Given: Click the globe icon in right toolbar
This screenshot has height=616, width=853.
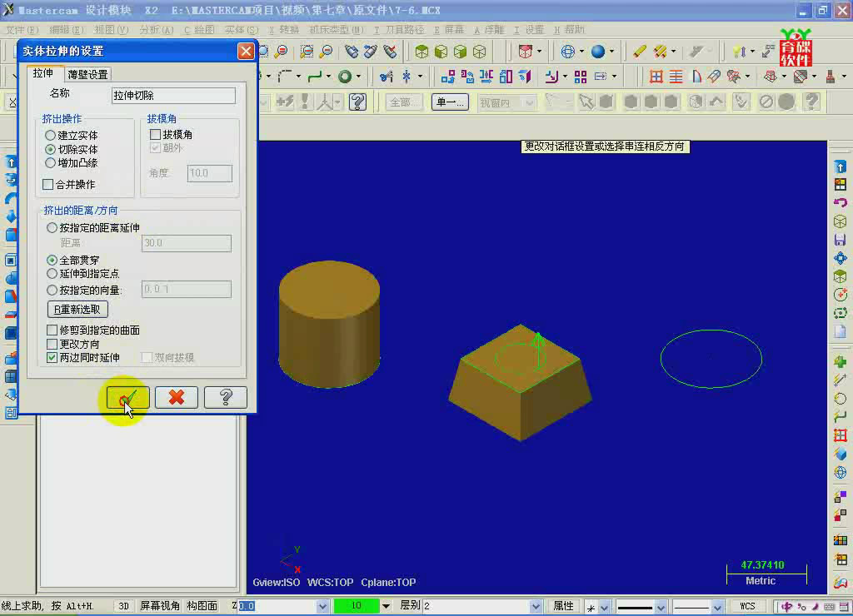Looking at the screenshot, I should (841, 472).
